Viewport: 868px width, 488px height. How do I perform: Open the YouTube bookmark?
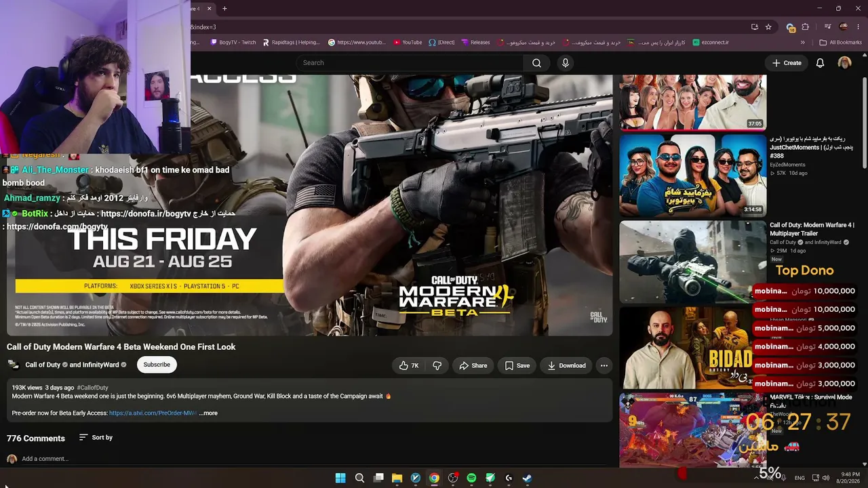408,43
